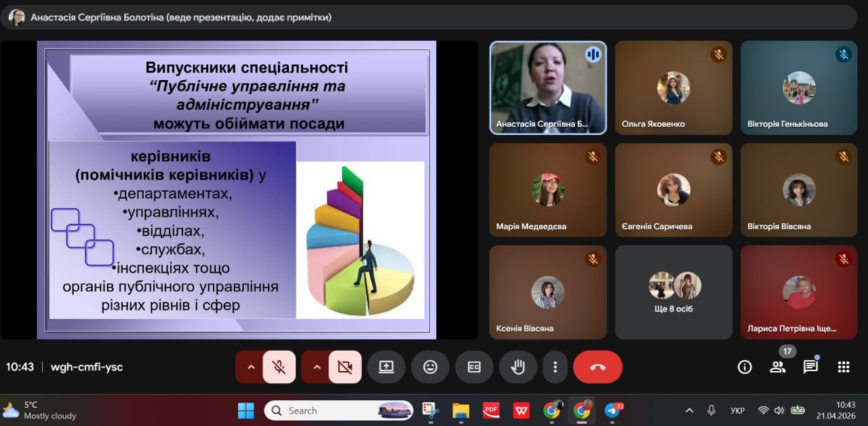Open Telegram from the taskbar
The height and width of the screenshot is (426, 868).
pyautogui.click(x=613, y=410)
